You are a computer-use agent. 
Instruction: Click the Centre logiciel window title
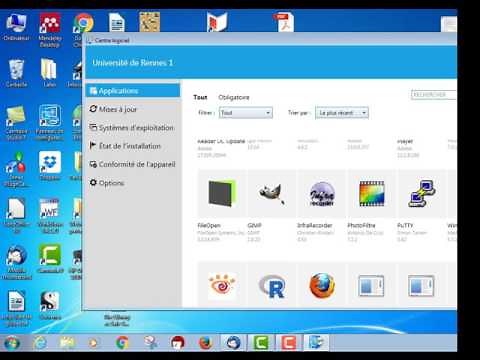tap(112, 40)
